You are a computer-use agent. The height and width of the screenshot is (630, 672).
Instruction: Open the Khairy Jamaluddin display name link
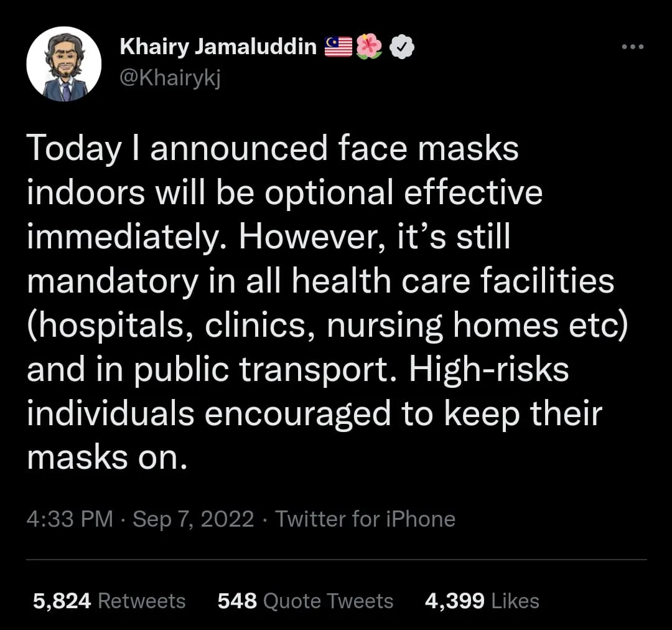[218, 47]
